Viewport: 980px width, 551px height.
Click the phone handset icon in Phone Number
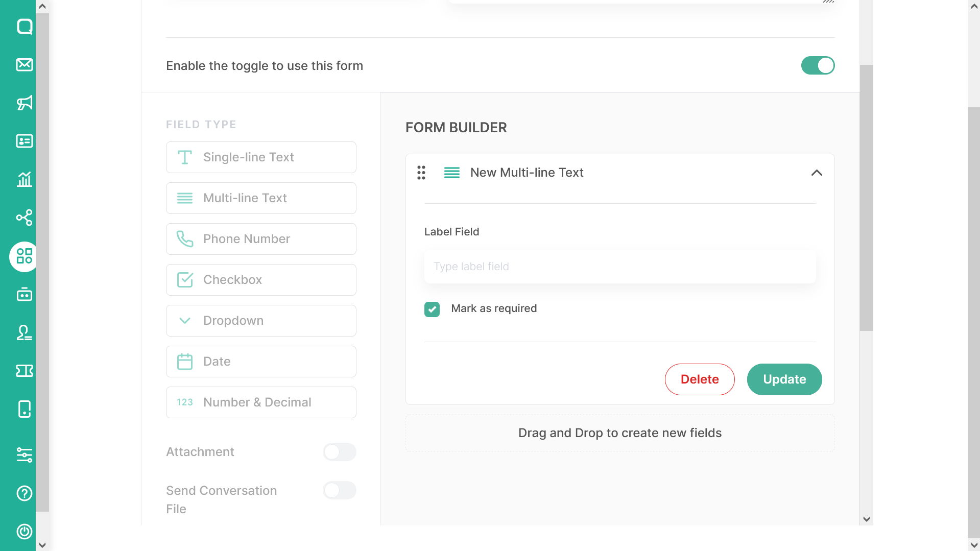(185, 239)
